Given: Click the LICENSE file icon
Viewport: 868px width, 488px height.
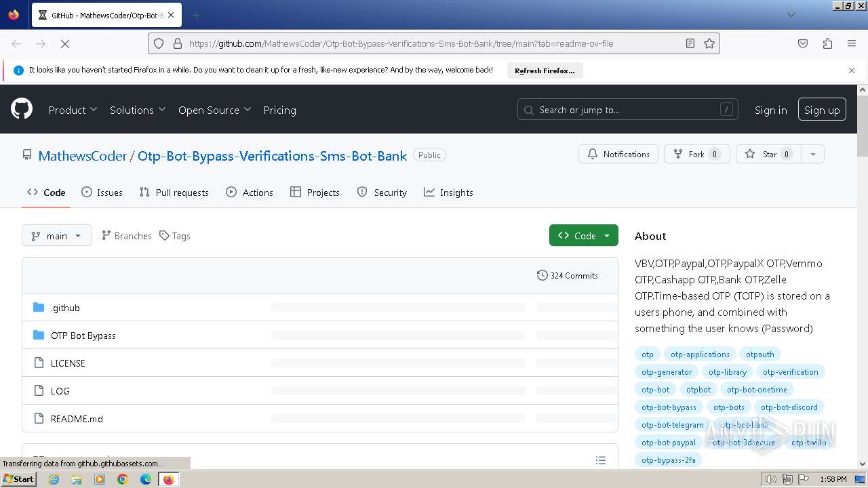Looking at the screenshot, I should point(39,363).
